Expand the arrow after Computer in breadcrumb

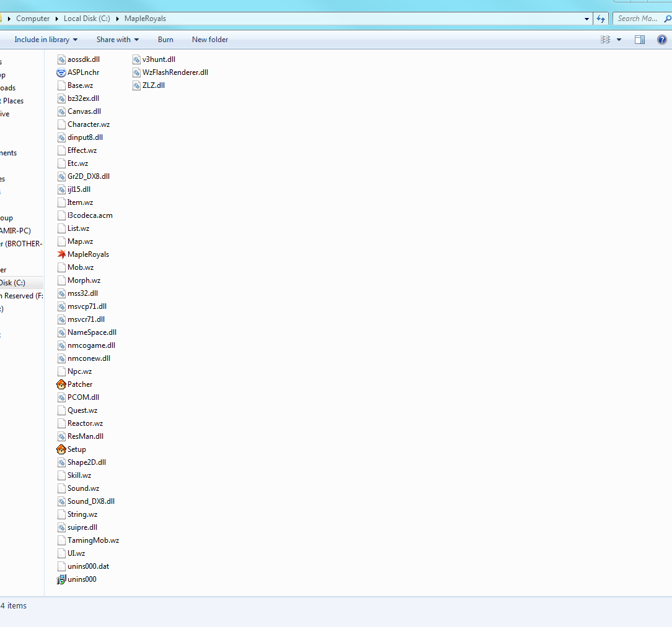(x=56, y=19)
